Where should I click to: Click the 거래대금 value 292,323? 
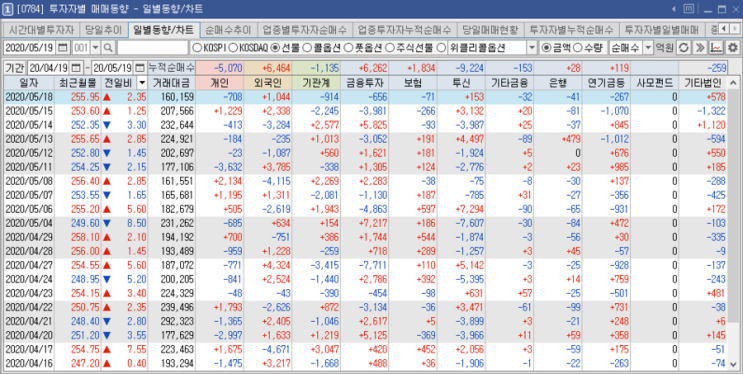(177, 321)
